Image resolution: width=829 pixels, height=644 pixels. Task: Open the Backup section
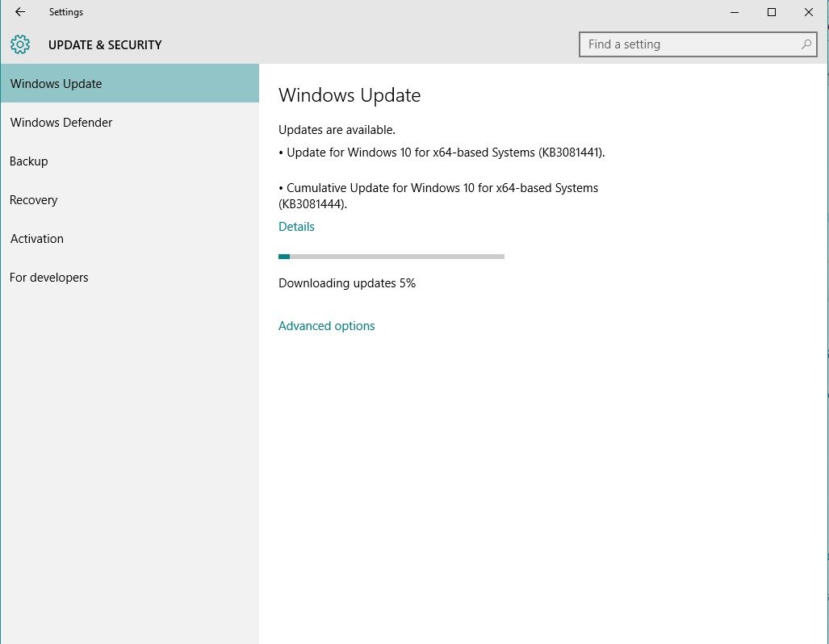129,161
